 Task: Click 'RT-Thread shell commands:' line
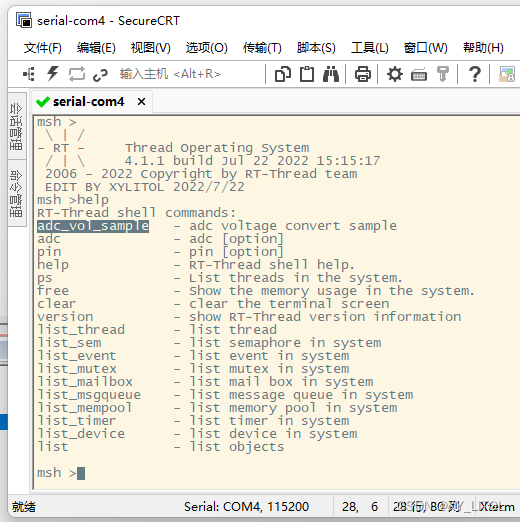(137, 213)
